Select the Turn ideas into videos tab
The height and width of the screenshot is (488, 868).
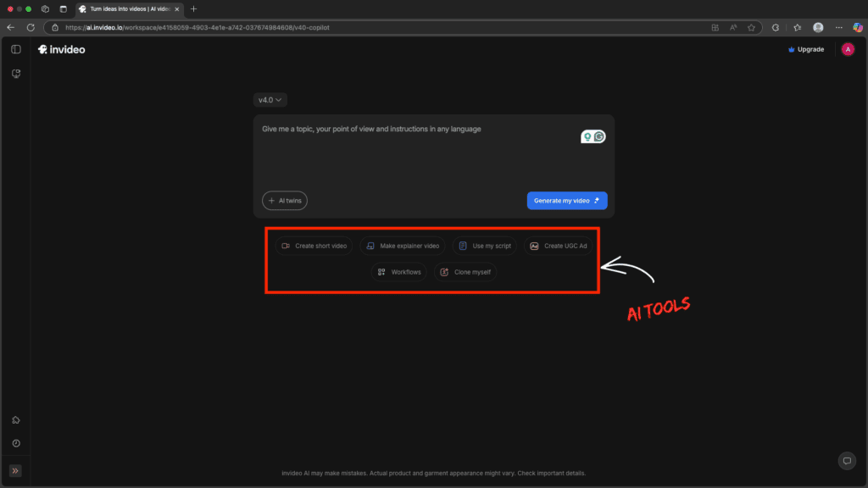click(127, 9)
